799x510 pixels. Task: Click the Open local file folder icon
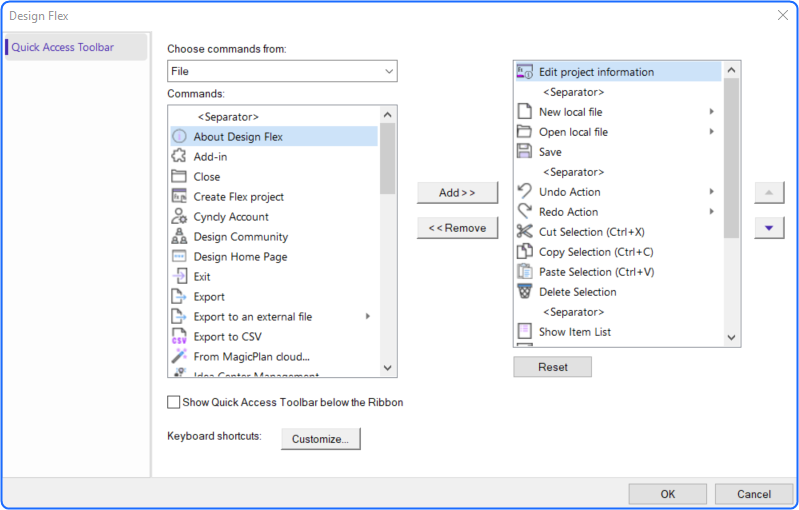pos(525,131)
